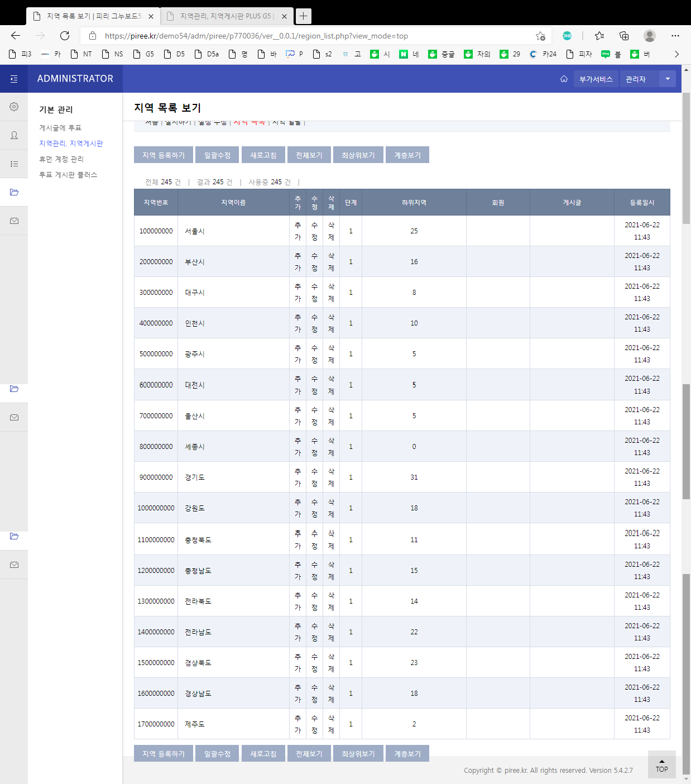Open a new browser tab with the plus icon
691x784 pixels.
coord(303,16)
